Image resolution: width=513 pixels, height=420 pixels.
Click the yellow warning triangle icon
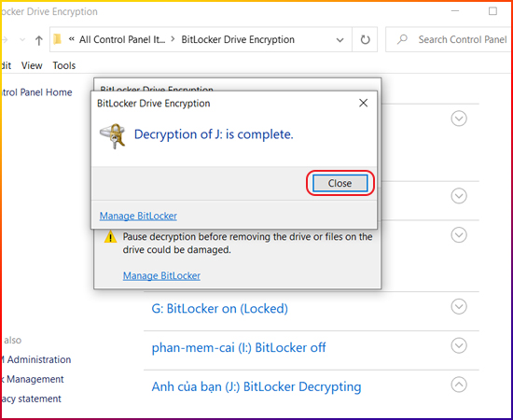pos(110,237)
